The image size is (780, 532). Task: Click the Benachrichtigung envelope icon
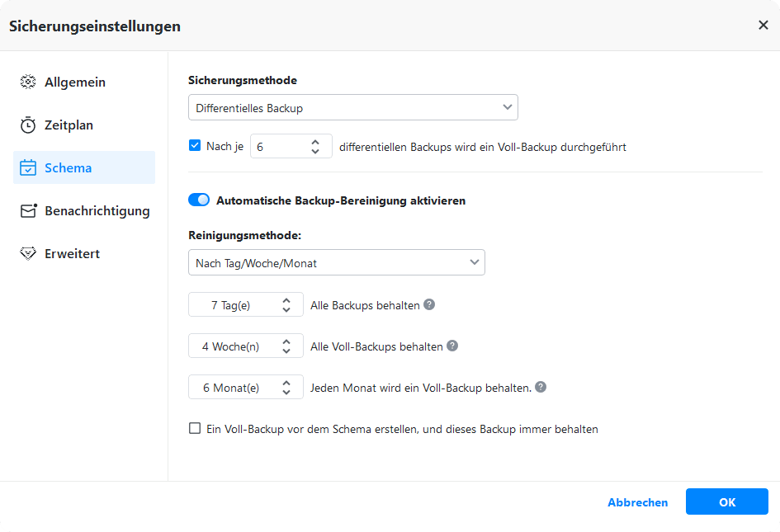tap(28, 211)
